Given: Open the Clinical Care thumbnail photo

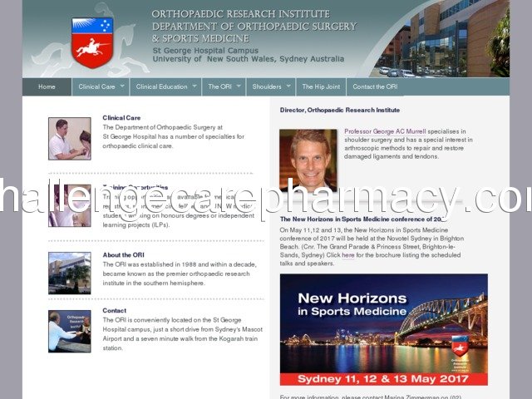Looking at the screenshot, I should (70, 139).
